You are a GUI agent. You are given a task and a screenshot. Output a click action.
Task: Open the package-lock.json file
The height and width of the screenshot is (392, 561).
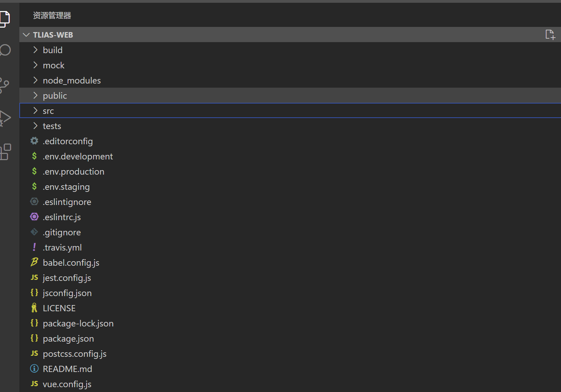coord(78,323)
